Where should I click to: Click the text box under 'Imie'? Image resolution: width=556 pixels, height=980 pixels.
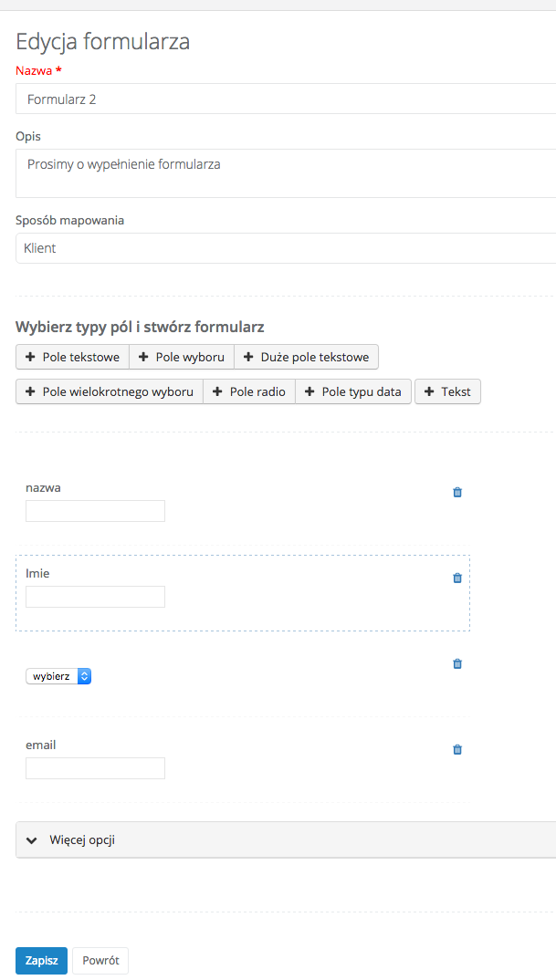(95, 597)
